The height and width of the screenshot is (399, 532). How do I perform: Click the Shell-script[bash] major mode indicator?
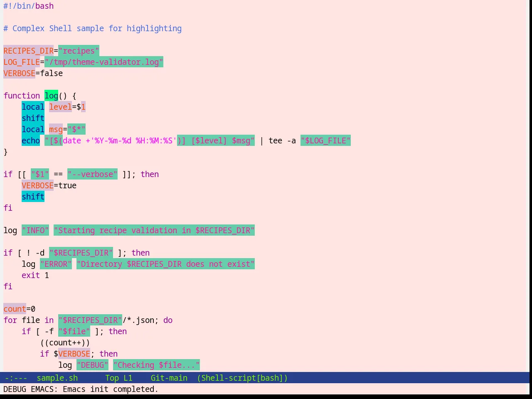tap(242, 378)
